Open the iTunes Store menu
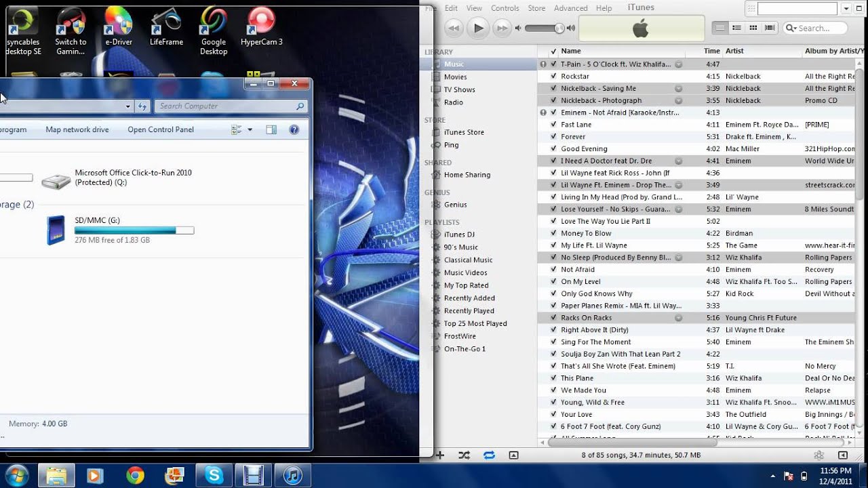Image resolution: width=868 pixels, height=488 pixels. click(x=536, y=8)
